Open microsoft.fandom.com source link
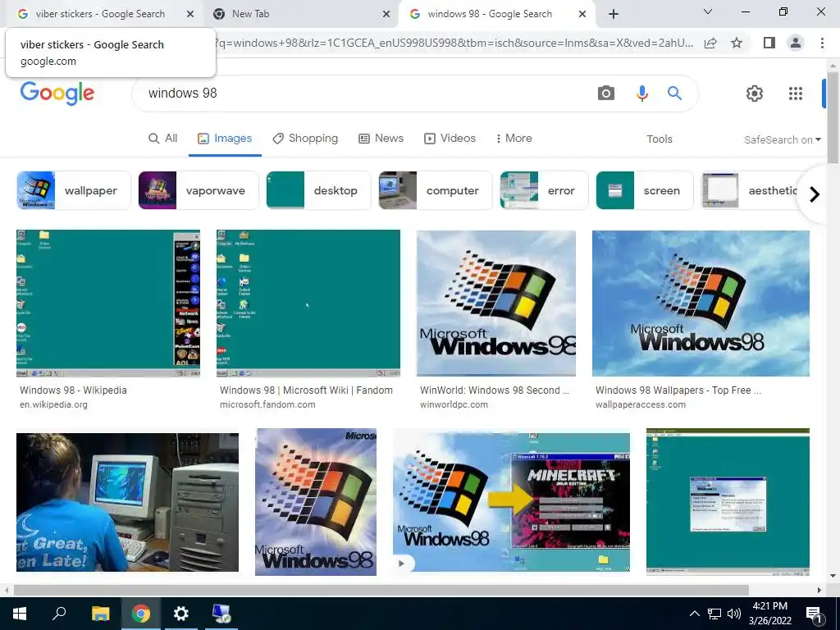Screen dimensions: 840x630 pos(267,404)
